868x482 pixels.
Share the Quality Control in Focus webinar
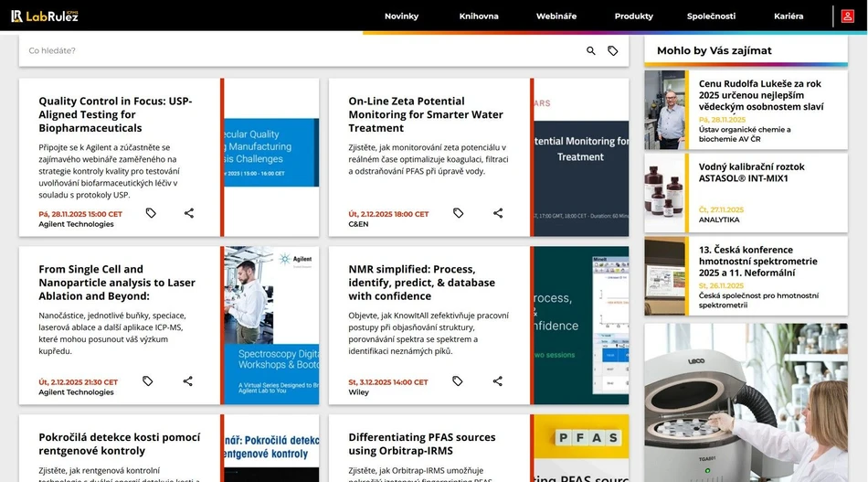point(189,213)
